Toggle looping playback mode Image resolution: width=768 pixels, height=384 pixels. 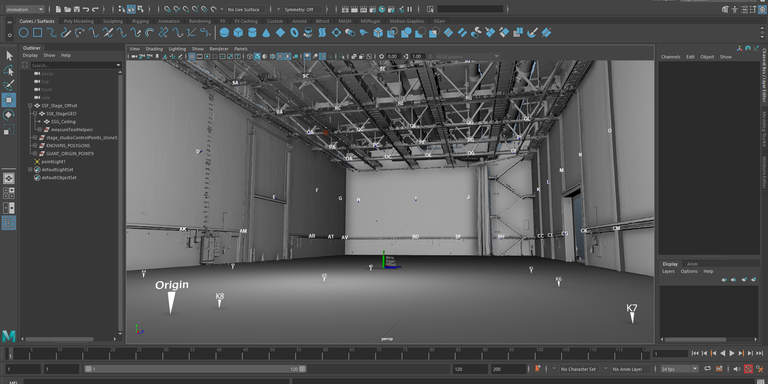pyautogui.click(x=707, y=369)
